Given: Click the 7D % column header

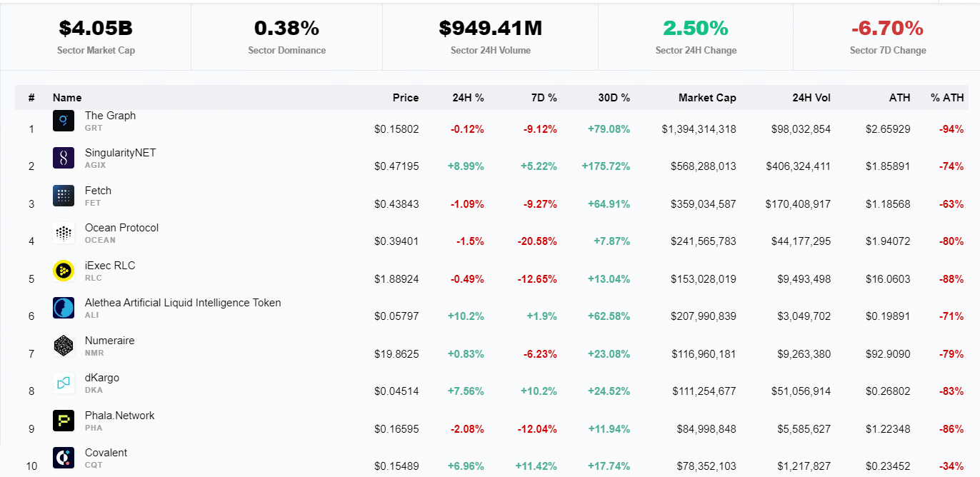Looking at the screenshot, I should [544, 98].
